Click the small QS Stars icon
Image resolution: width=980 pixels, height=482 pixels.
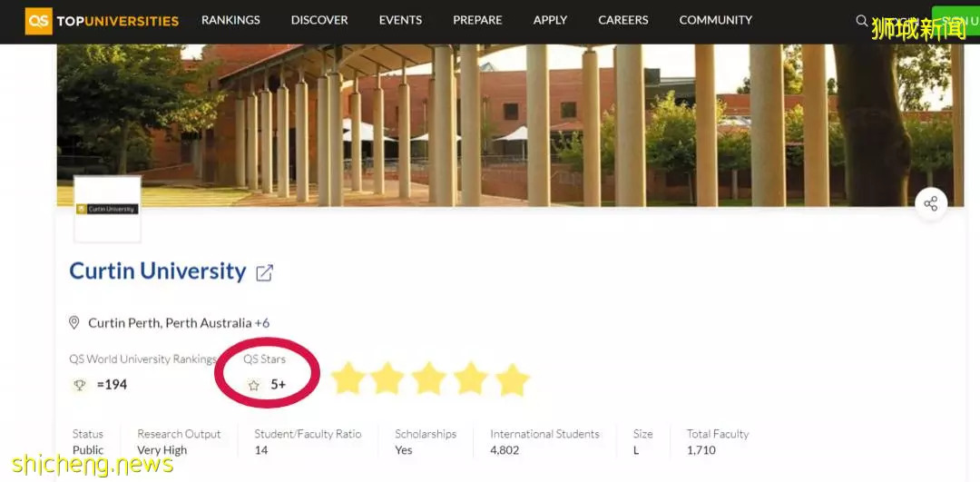[253, 385]
